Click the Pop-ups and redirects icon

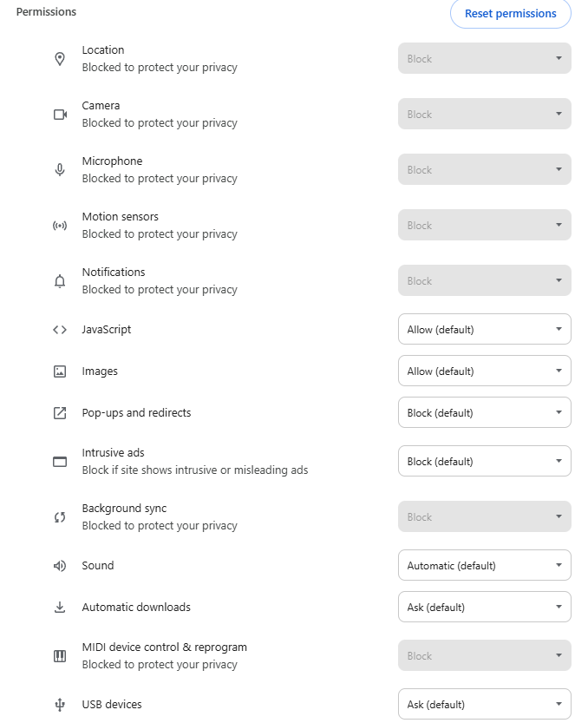60,413
